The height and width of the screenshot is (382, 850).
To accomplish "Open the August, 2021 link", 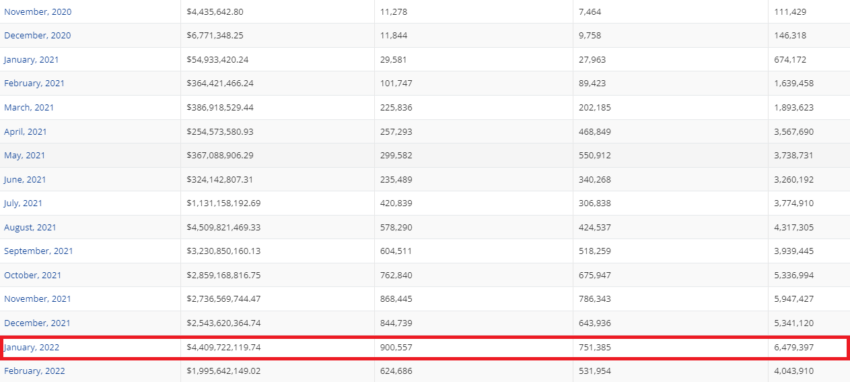I will click(30, 227).
